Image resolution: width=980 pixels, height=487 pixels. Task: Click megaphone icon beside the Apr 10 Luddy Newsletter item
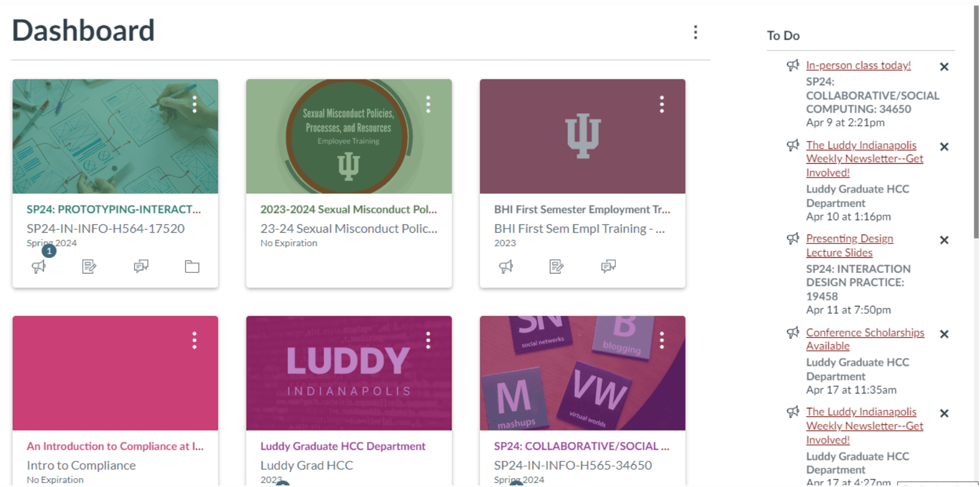[x=793, y=145]
